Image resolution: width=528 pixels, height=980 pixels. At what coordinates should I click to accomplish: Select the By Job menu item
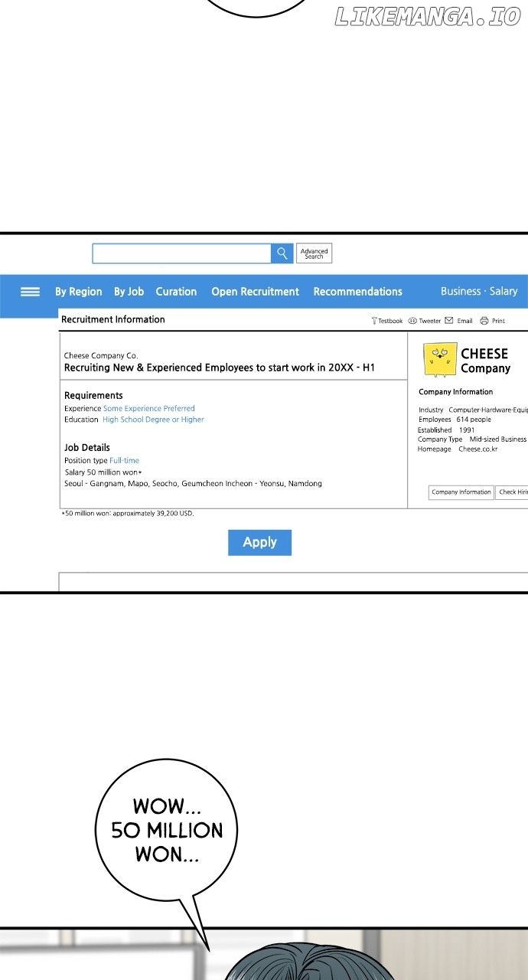coord(129,292)
